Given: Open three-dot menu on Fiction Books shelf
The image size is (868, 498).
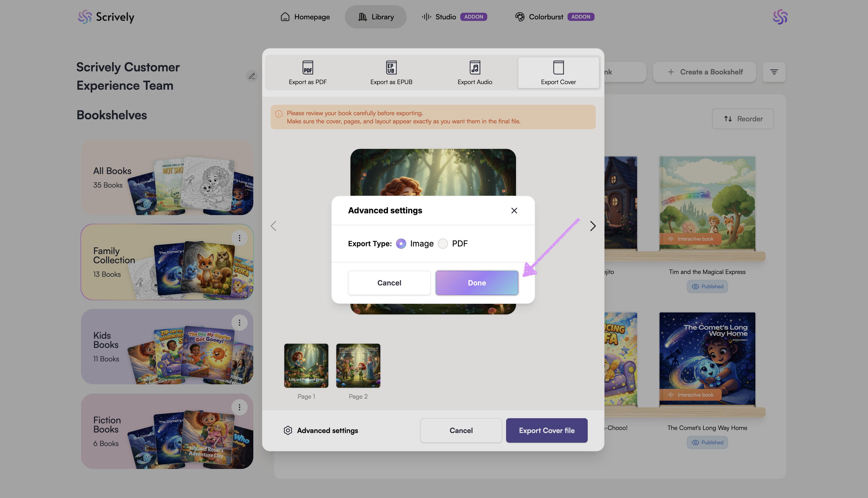Looking at the screenshot, I should click(239, 407).
